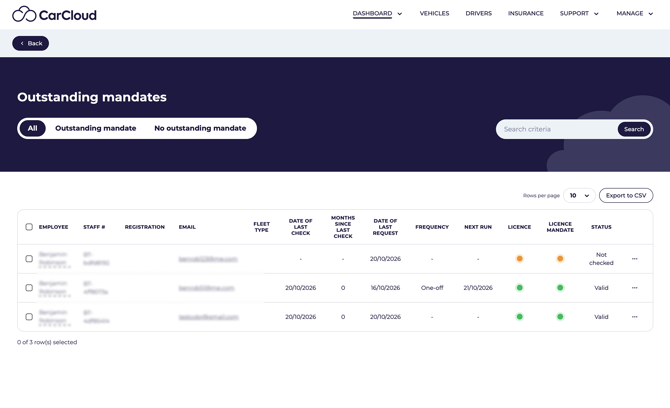Click the Not checked status cell
The image size is (670, 408).
601,259
